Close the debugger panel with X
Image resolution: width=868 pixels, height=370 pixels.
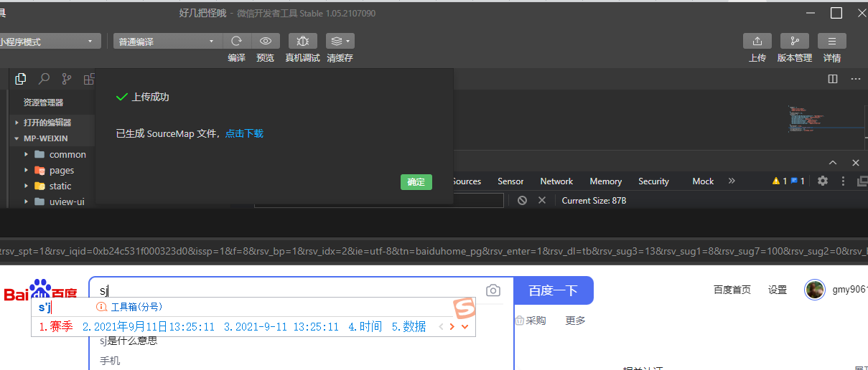coord(856,163)
